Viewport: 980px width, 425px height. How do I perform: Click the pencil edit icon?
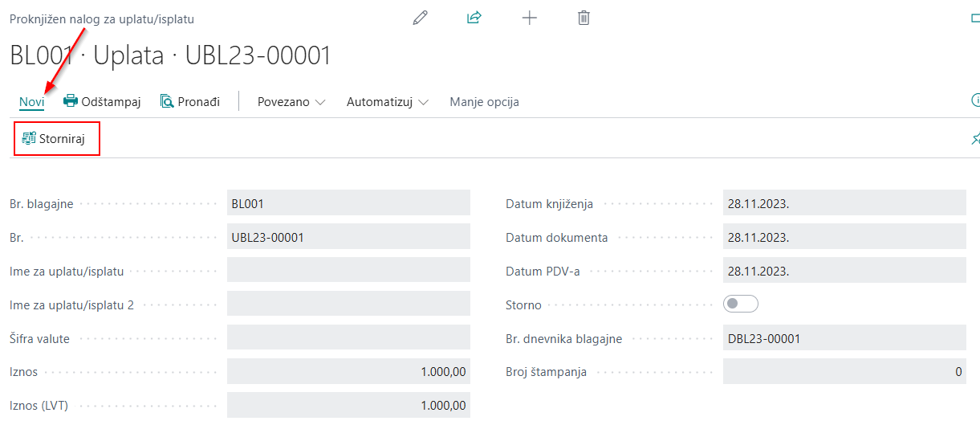click(x=420, y=18)
